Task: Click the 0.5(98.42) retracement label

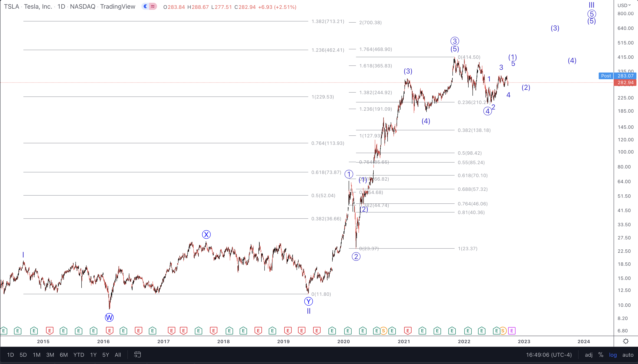Action: [470, 153]
